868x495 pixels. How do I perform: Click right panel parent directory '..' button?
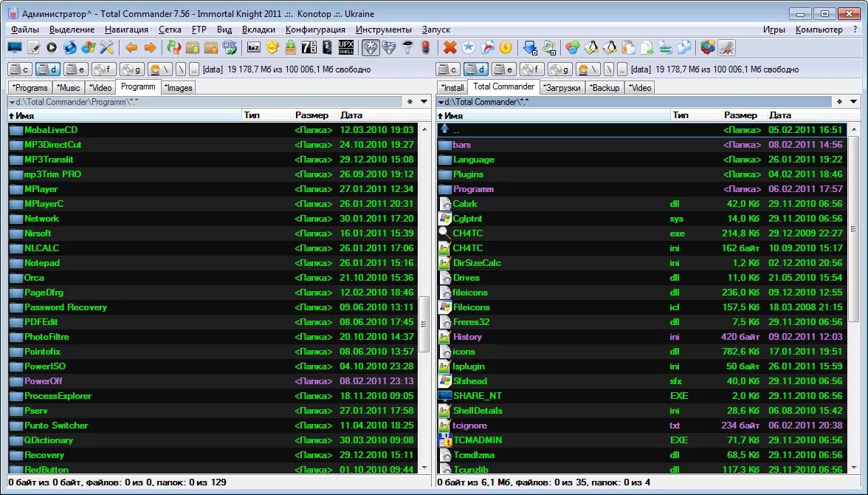(x=623, y=69)
